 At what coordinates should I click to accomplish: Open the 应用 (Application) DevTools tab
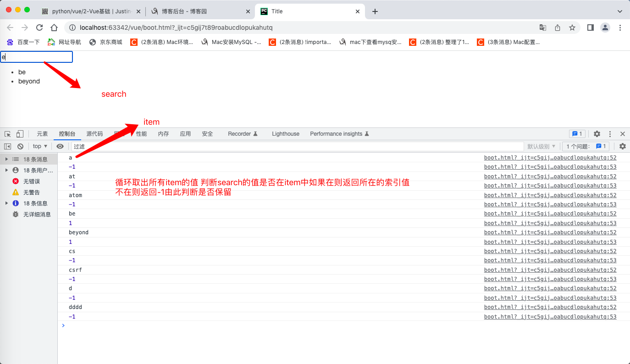[x=185, y=134]
